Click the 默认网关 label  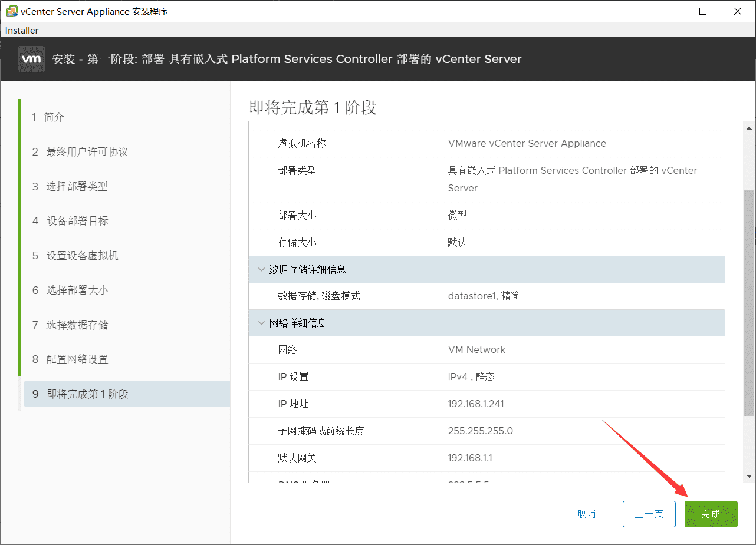[297, 458]
